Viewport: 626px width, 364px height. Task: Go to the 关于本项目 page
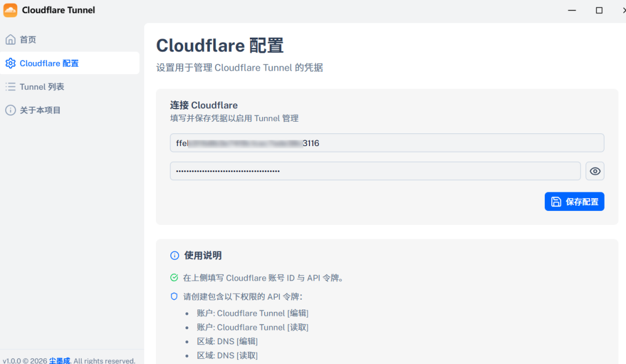click(x=40, y=110)
